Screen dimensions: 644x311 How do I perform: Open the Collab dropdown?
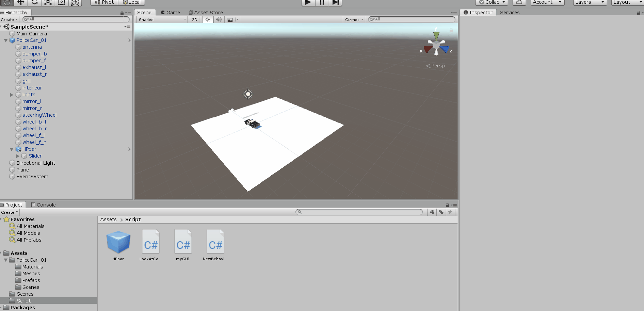(x=492, y=2)
